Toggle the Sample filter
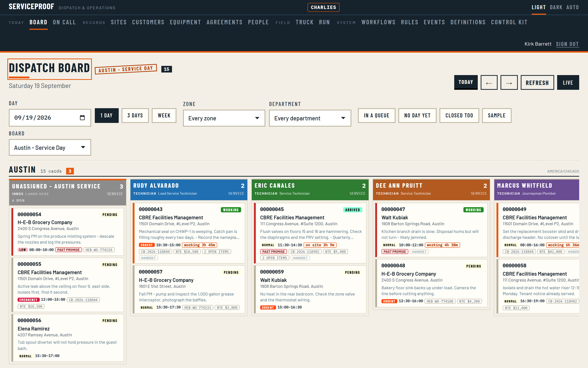Viewport: 588px width, 368px height. (497, 116)
